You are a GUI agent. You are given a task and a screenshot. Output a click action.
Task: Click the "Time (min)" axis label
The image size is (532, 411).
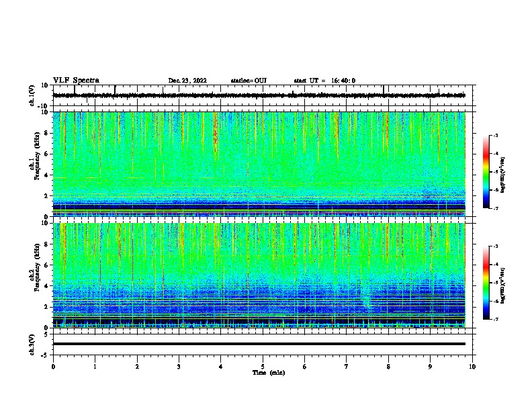point(269,373)
